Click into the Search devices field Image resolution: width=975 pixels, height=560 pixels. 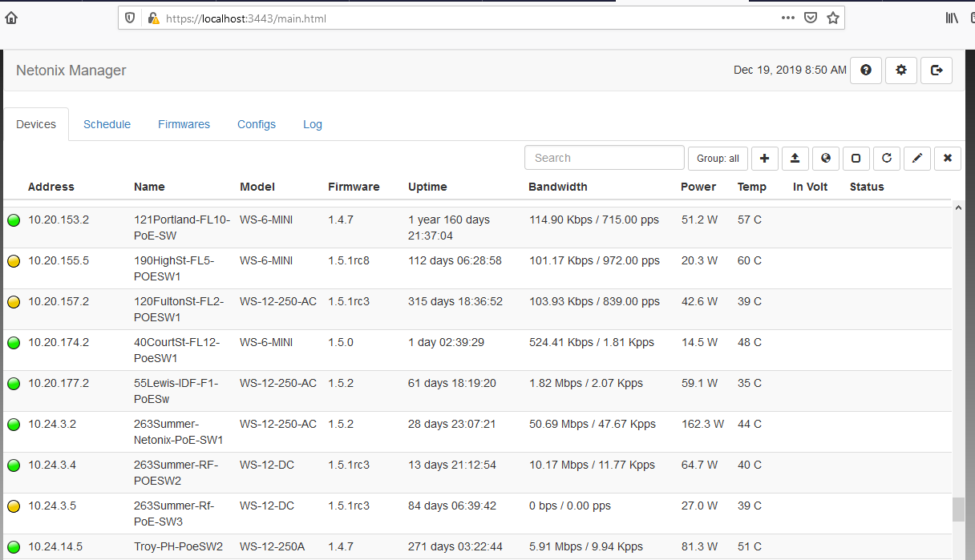605,158
